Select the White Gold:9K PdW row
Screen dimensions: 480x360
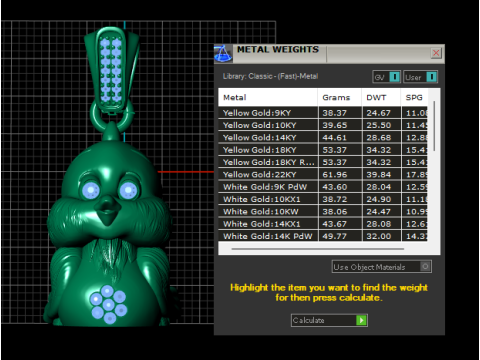point(323,187)
